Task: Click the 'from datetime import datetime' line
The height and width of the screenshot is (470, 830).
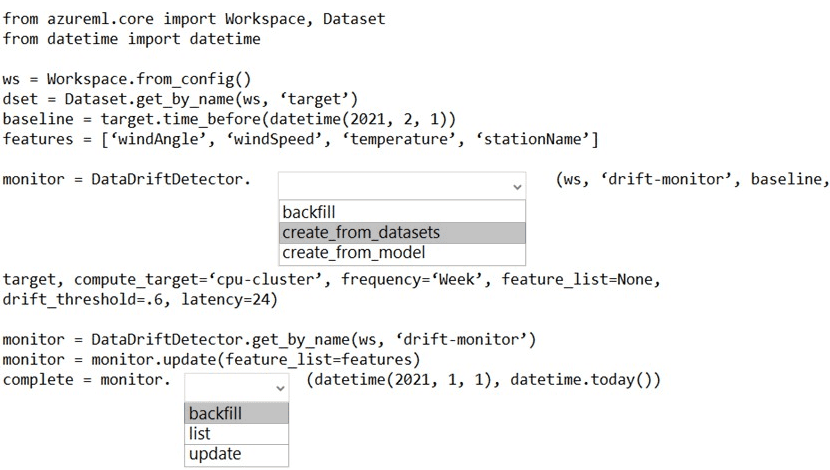Action: [x=131, y=39]
